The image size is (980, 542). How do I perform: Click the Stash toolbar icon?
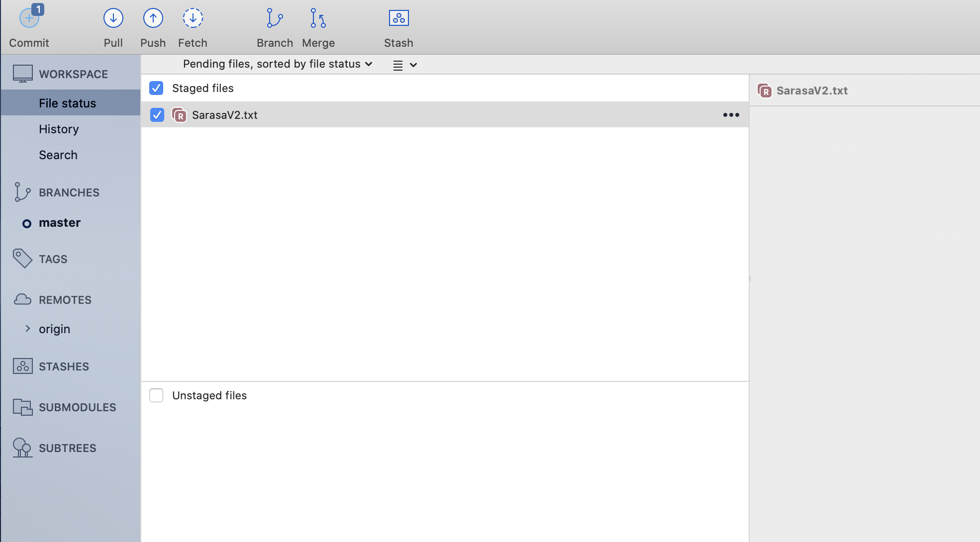(398, 18)
